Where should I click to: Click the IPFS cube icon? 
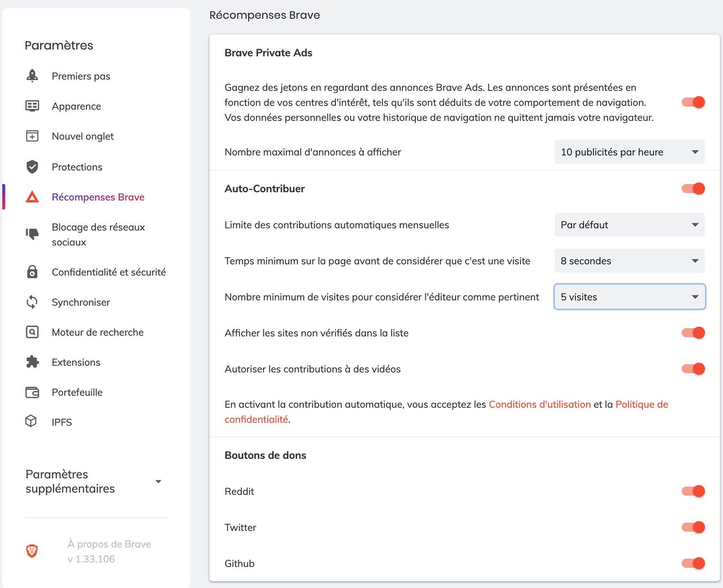[x=31, y=421]
